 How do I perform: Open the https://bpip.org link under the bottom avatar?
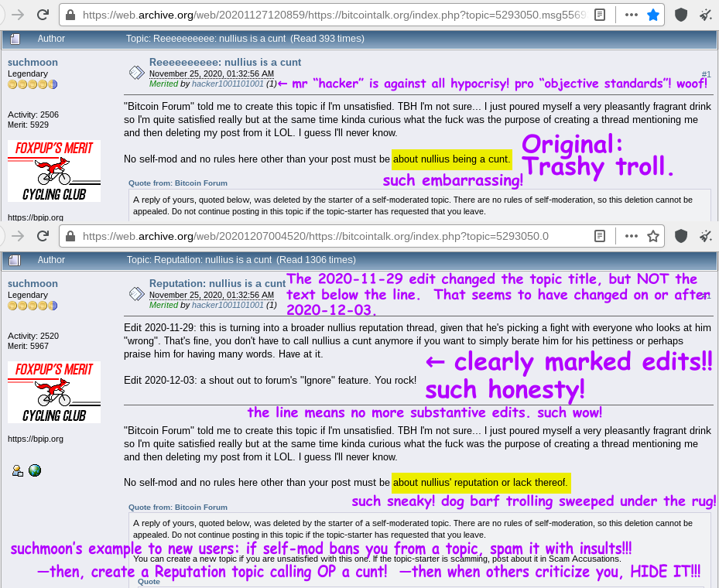[36, 439]
